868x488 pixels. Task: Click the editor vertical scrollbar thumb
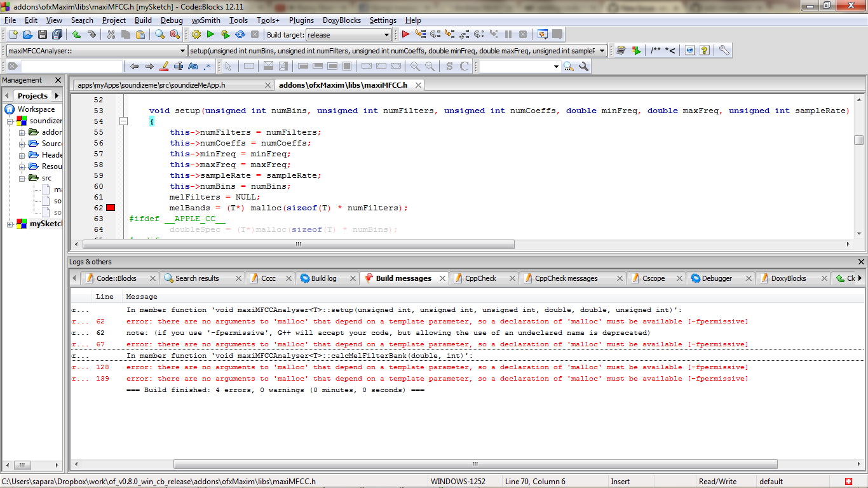coord(859,140)
